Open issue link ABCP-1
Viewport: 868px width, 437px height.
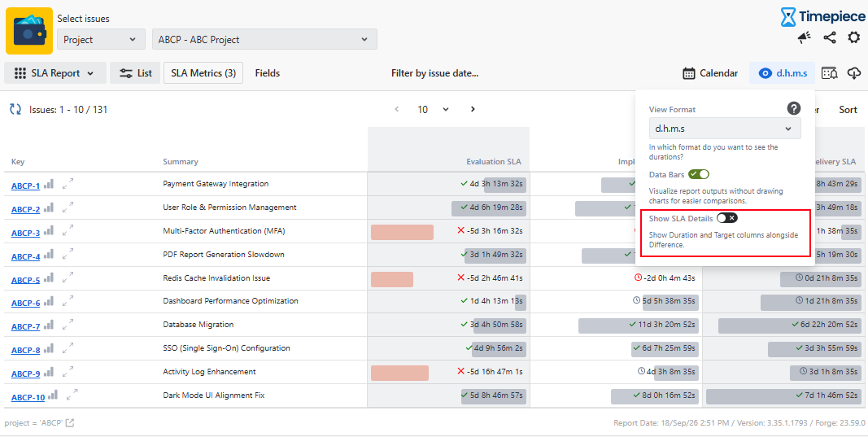(x=25, y=186)
